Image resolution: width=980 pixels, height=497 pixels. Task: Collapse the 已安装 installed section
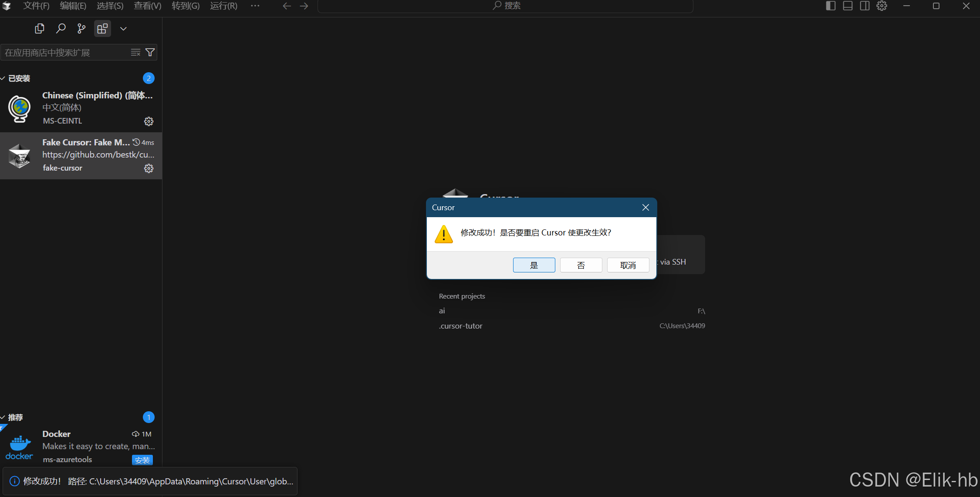[19, 78]
